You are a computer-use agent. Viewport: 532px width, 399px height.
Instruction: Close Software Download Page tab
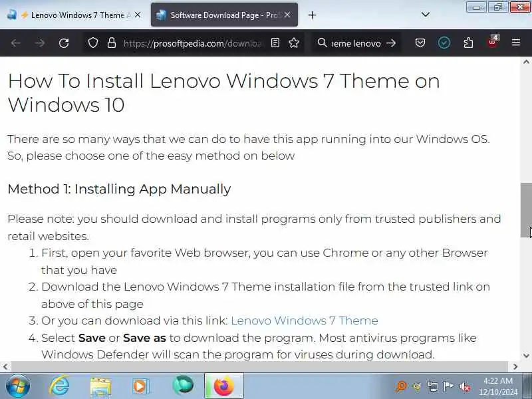(x=287, y=15)
